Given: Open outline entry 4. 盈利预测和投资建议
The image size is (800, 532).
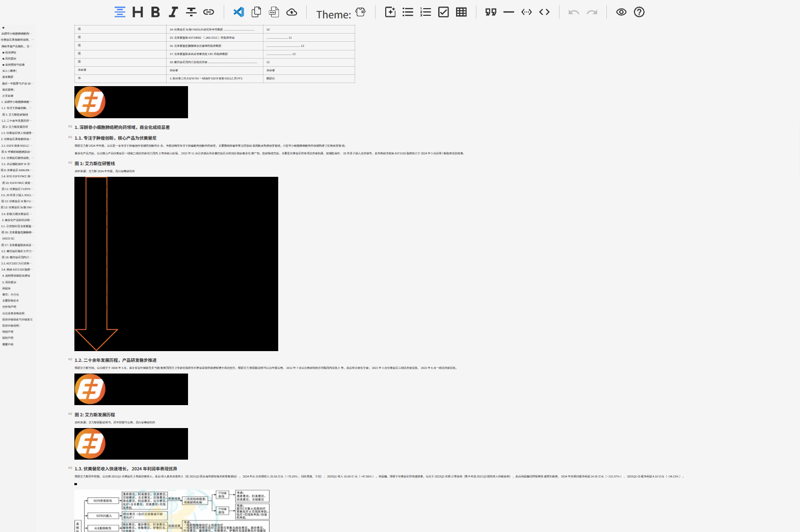Looking at the screenshot, I should (16, 276).
